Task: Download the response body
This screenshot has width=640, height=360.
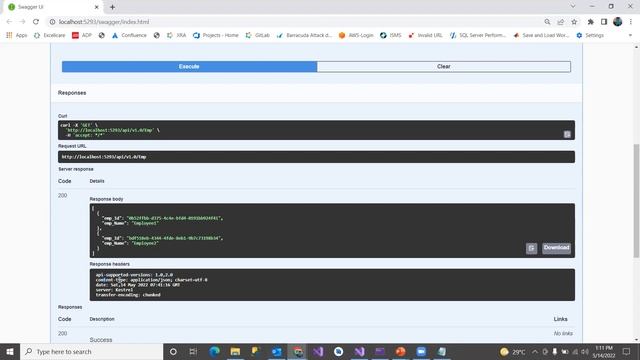Action: tap(556, 248)
